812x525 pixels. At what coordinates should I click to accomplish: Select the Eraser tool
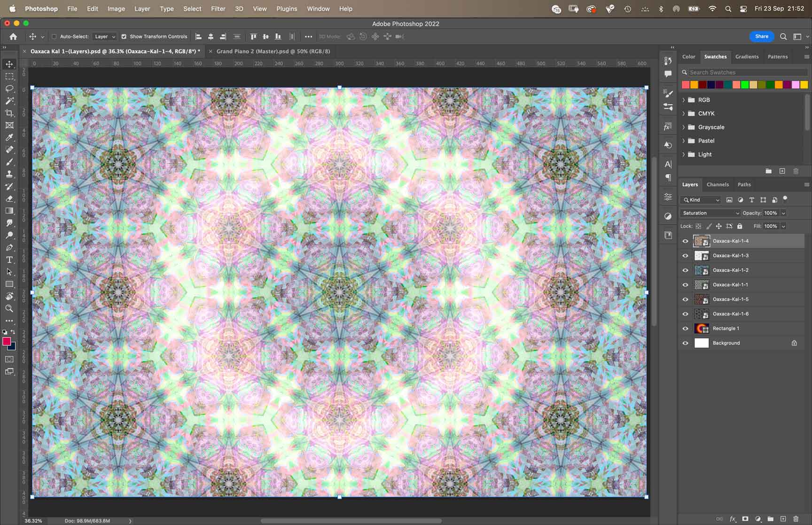[x=9, y=198]
